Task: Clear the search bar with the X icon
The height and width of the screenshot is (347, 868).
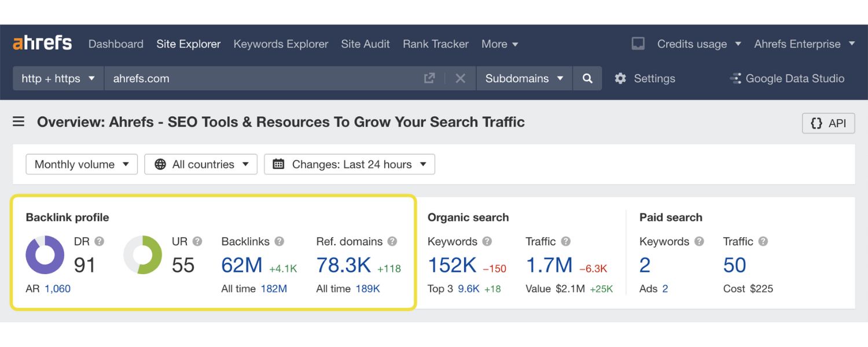Action: [x=461, y=78]
